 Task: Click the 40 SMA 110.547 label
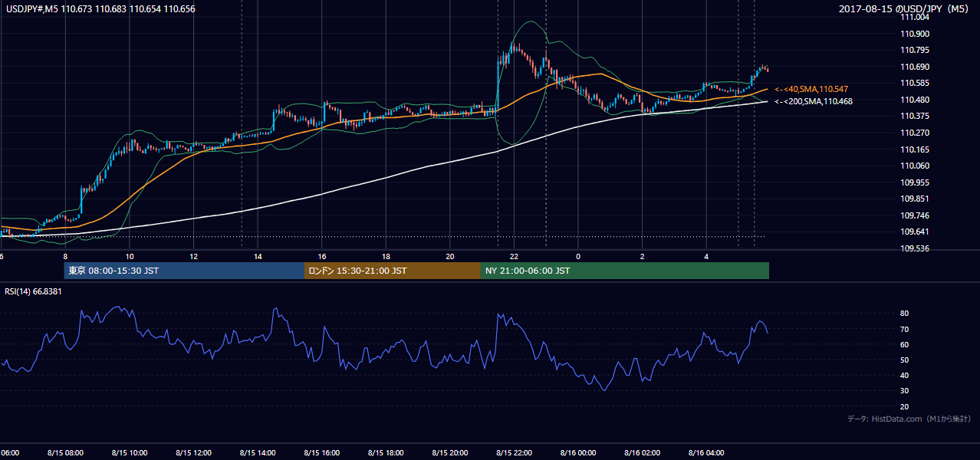click(811, 90)
